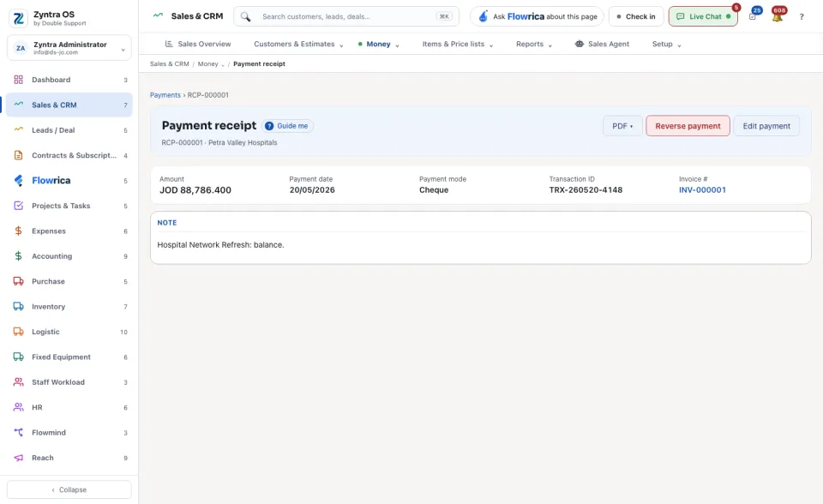Viewport: 823px width, 504px height.
Task: Expand the Setup menu
Action: (667, 44)
